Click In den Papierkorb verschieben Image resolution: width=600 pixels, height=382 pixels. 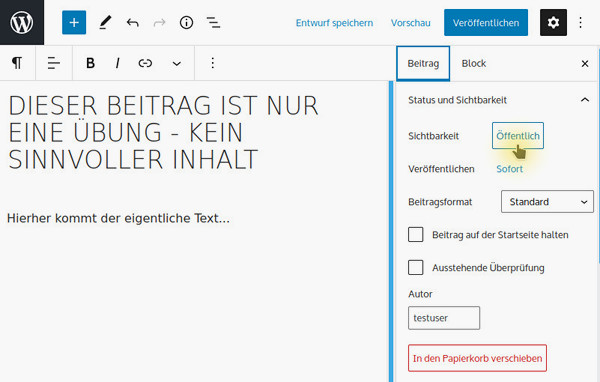477,358
